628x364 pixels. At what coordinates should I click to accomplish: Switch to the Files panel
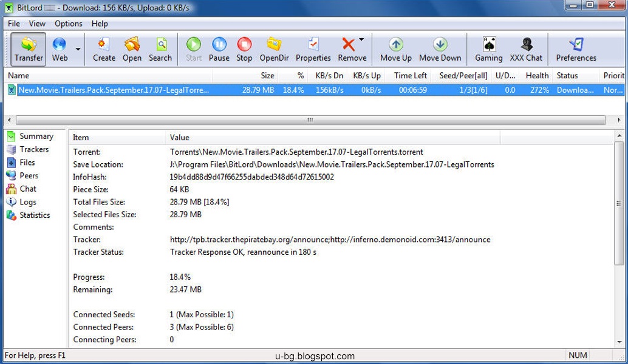[21, 163]
